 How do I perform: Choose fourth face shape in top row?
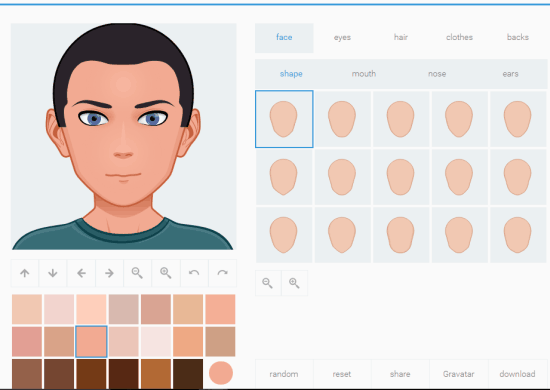click(460, 119)
